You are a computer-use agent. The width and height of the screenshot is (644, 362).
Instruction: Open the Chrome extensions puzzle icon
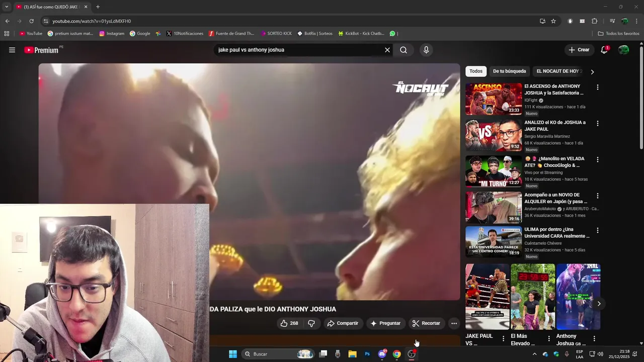point(594,21)
